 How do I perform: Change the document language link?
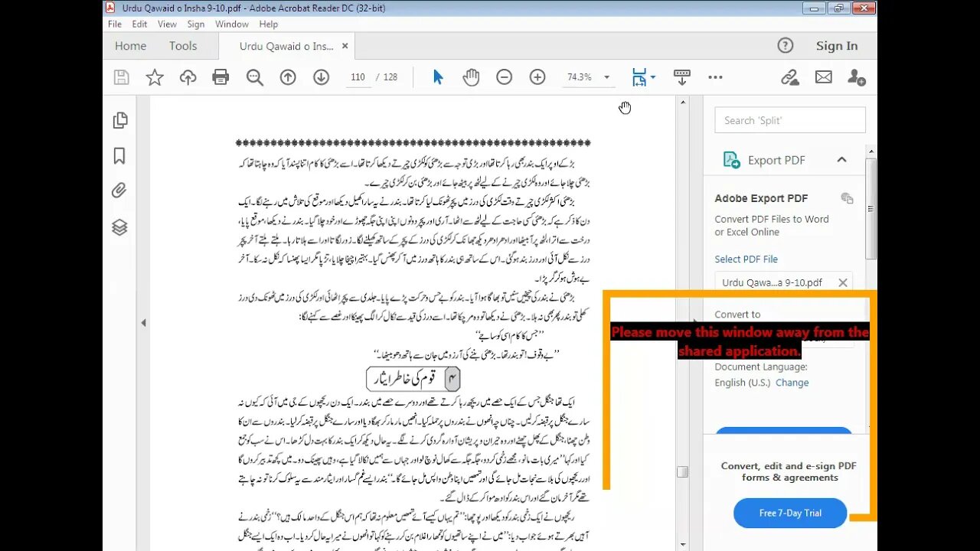792,383
